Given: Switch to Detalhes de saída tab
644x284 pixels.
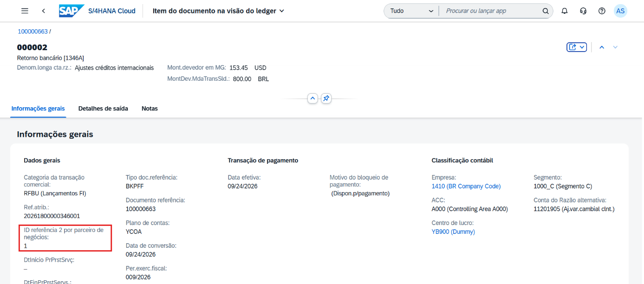Looking at the screenshot, I should (x=103, y=109).
